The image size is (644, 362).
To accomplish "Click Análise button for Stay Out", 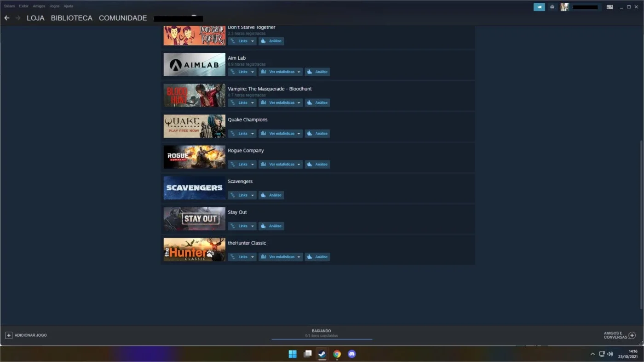I will click(271, 226).
